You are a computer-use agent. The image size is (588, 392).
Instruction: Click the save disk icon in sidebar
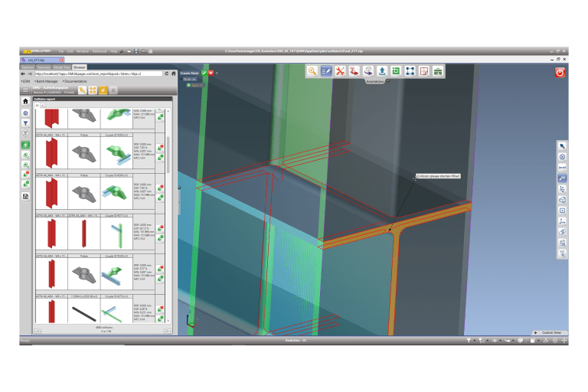click(26, 197)
